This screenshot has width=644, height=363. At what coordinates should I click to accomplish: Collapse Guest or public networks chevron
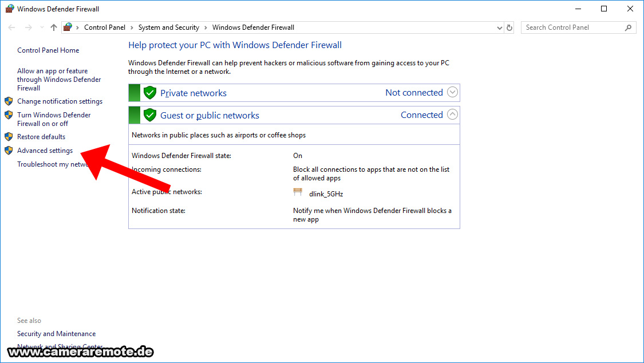[x=452, y=114]
